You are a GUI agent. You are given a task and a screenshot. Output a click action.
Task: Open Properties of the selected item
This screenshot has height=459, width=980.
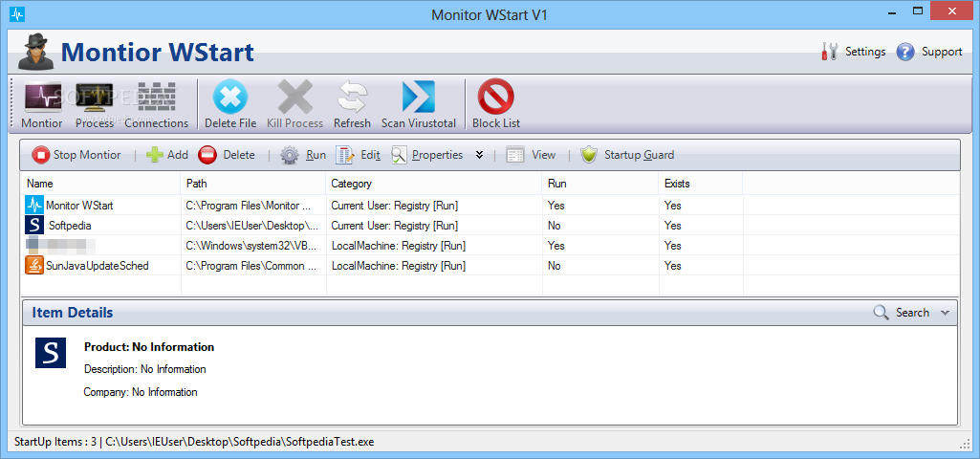coord(427,155)
